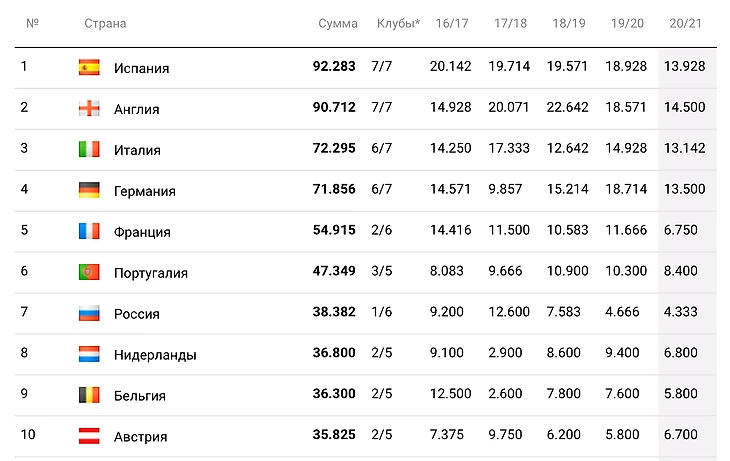Click England's total 90.712 value
Screen dimensions: 730x461
click(x=334, y=109)
